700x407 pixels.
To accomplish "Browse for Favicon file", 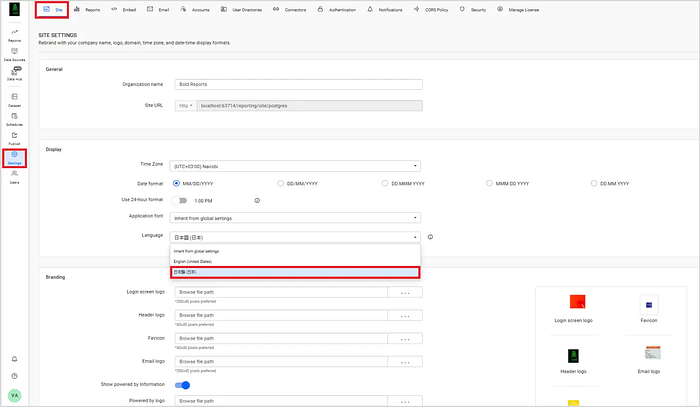I will click(405, 338).
